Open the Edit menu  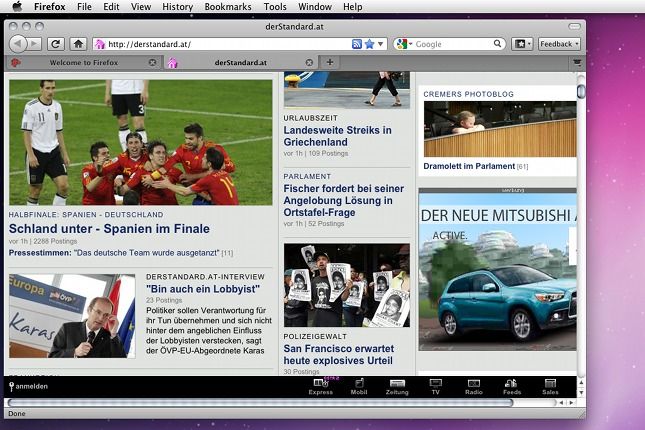click(111, 7)
